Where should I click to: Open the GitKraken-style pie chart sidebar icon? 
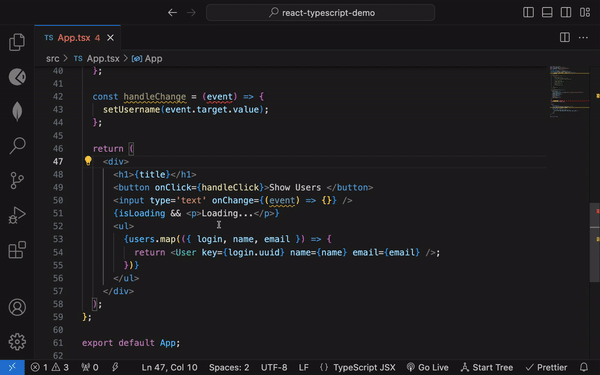pos(17,77)
